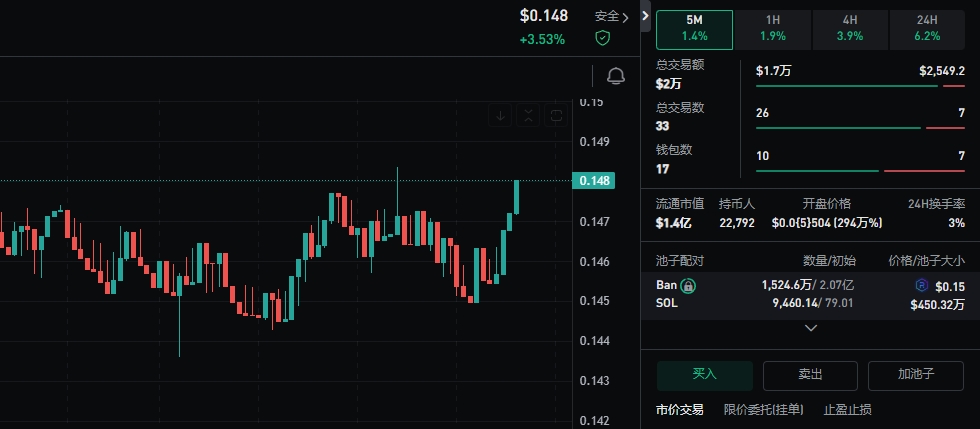Click the chart fullscreen frame icon
This screenshot has width=980, height=429.
[x=556, y=116]
